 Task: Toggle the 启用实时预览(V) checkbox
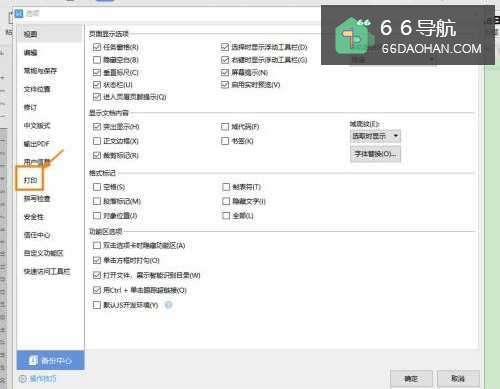tap(225, 85)
